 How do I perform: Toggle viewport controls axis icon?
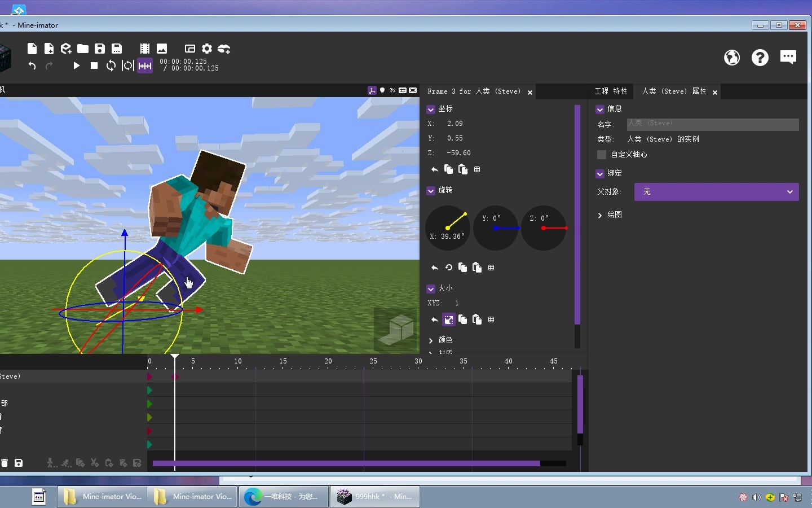(372, 90)
